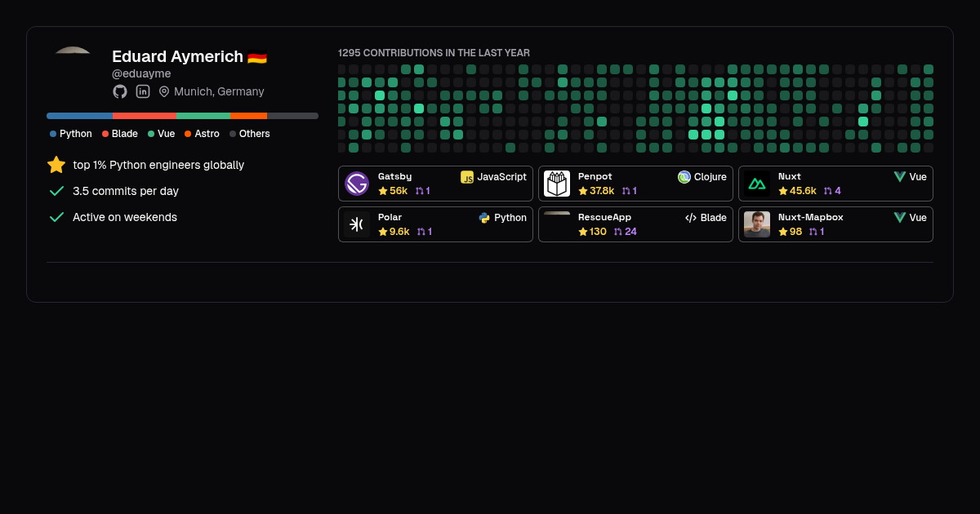The width and height of the screenshot is (980, 514).
Task: Click the Python icon in the Polar card
Action: 484,218
